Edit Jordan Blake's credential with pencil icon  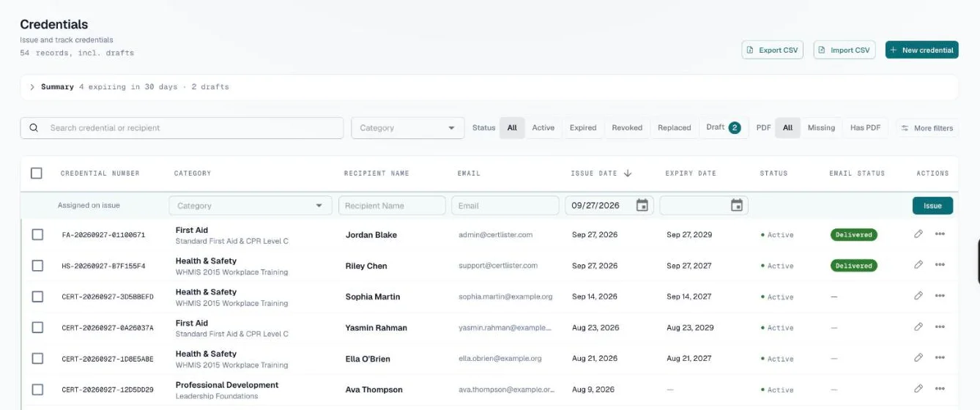coord(918,234)
